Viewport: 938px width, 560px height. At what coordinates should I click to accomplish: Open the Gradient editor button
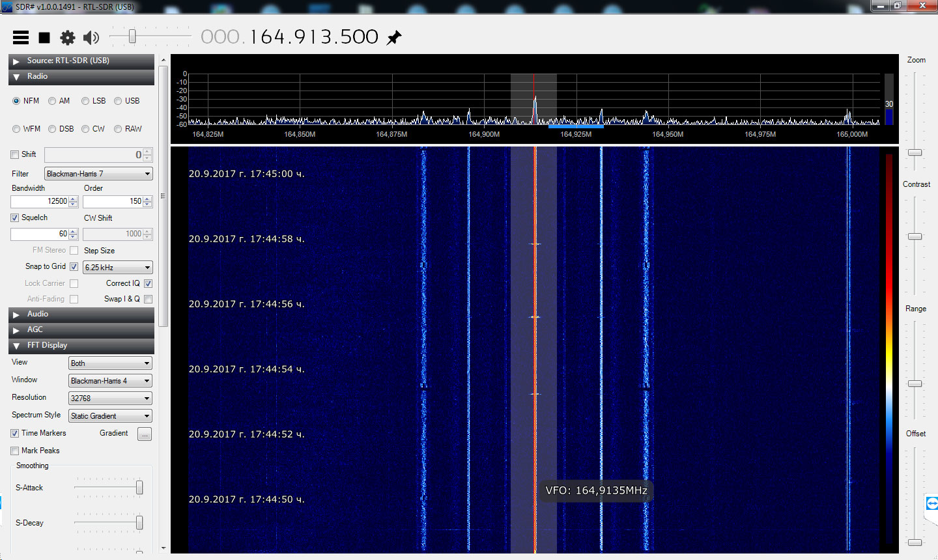[145, 434]
